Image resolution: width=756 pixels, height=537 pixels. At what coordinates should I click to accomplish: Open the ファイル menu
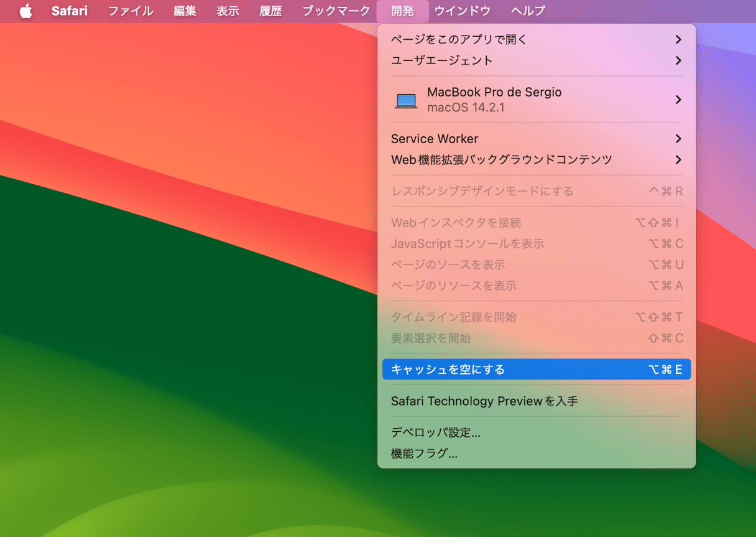point(130,11)
